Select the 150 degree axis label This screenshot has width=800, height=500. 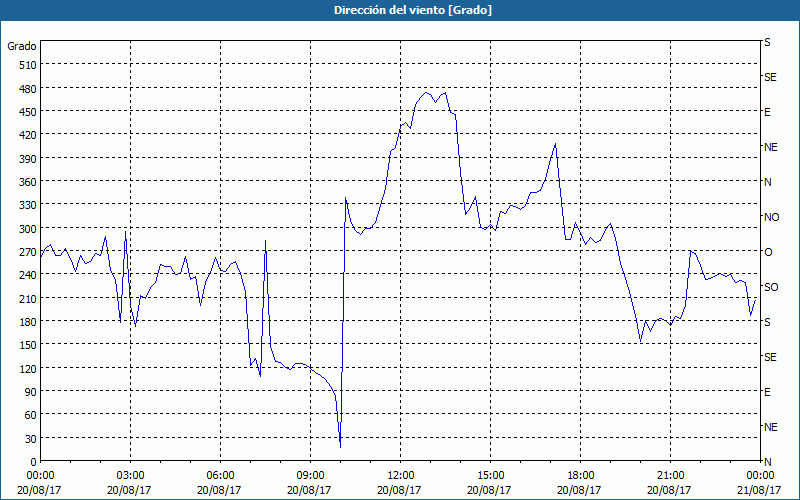[28, 345]
